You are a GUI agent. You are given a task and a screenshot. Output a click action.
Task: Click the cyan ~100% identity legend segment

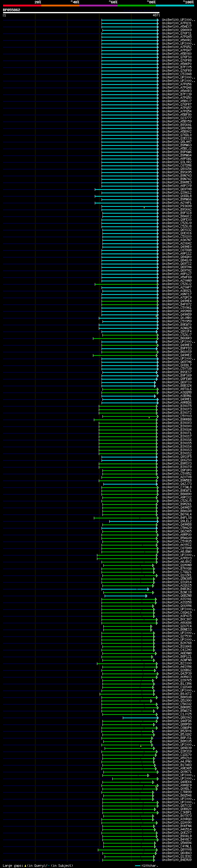pyautogui.click(x=175, y=6)
